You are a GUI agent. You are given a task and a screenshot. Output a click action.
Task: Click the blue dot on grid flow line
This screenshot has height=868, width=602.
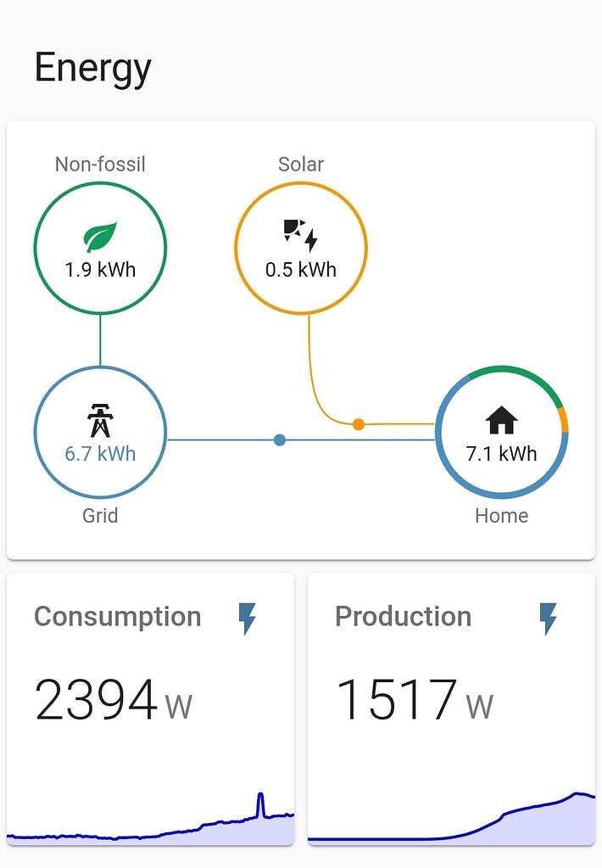(279, 440)
